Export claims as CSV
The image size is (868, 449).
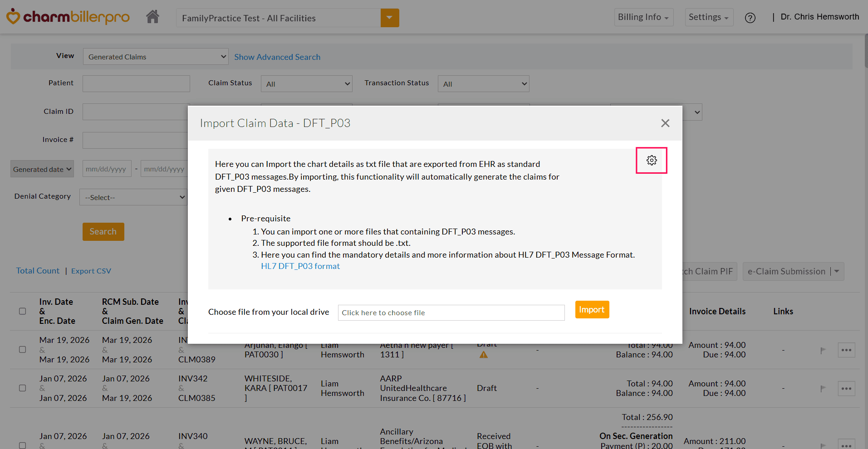pyautogui.click(x=91, y=271)
